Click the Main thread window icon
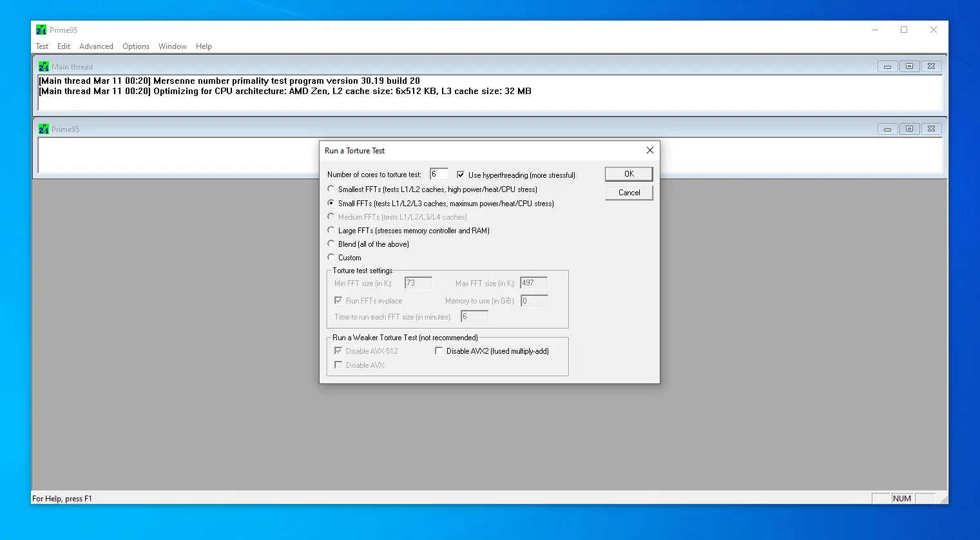This screenshot has height=540, width=980. pos(44,66)
